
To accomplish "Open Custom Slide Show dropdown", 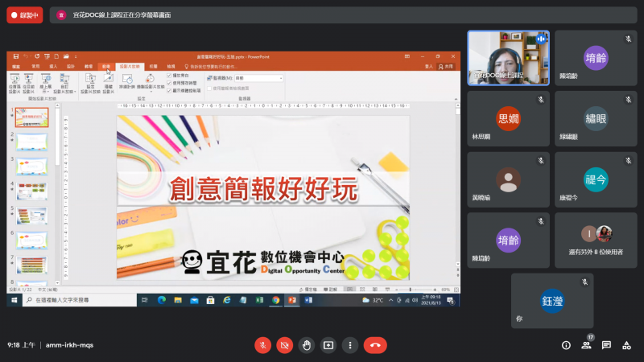I will (64, 84).
